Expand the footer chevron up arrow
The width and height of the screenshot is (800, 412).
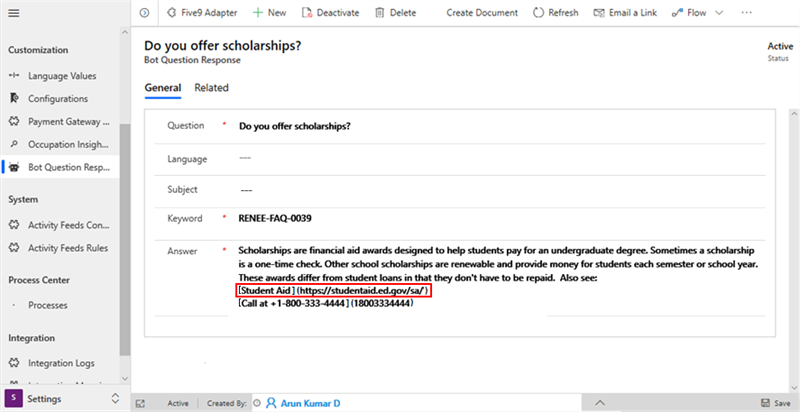point(599,403)
